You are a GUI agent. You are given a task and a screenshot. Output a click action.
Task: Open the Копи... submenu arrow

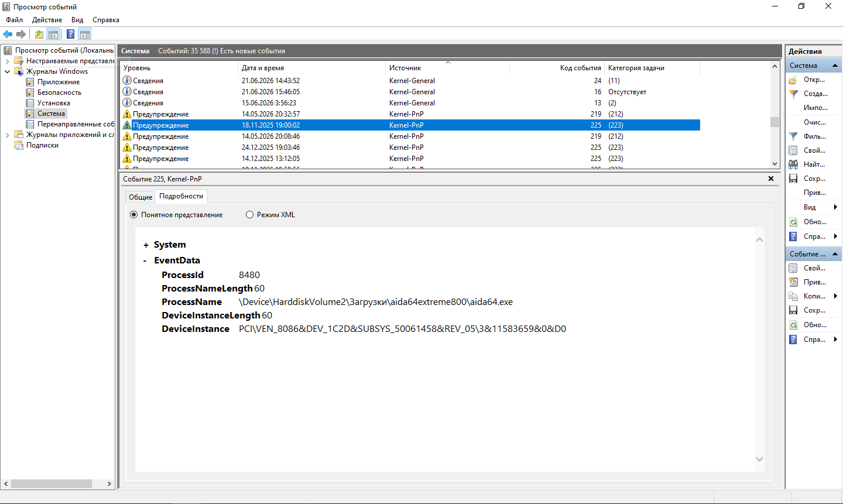[835, 296]
